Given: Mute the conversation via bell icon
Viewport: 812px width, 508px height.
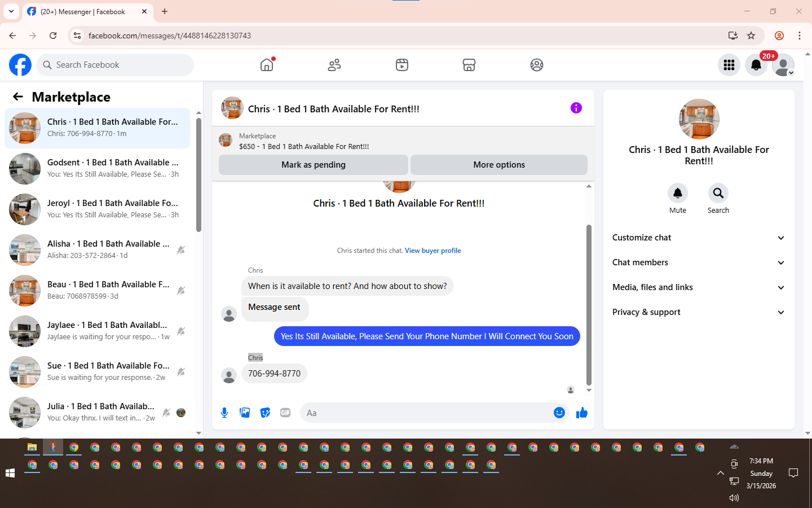Looking at the screenshot, I should pyautogui.click(x=678, y=193).
